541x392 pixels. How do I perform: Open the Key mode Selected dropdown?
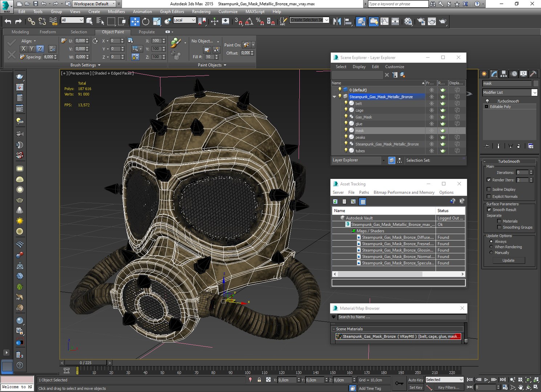[444, 380]
